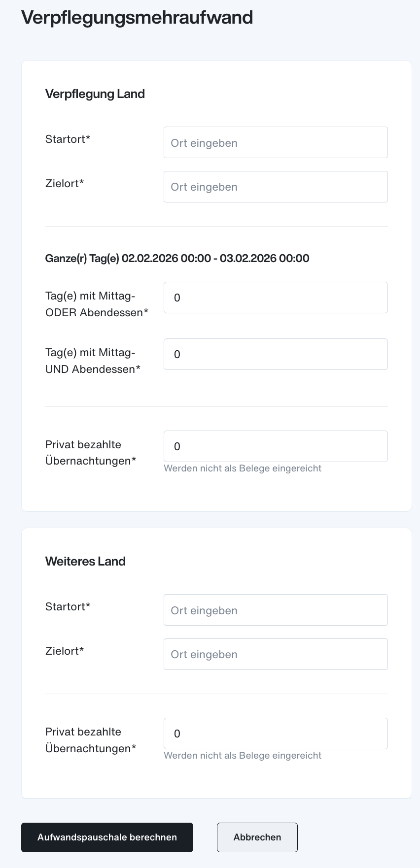Click the Startort field under Verpflegung Land

tap(276, 142)
